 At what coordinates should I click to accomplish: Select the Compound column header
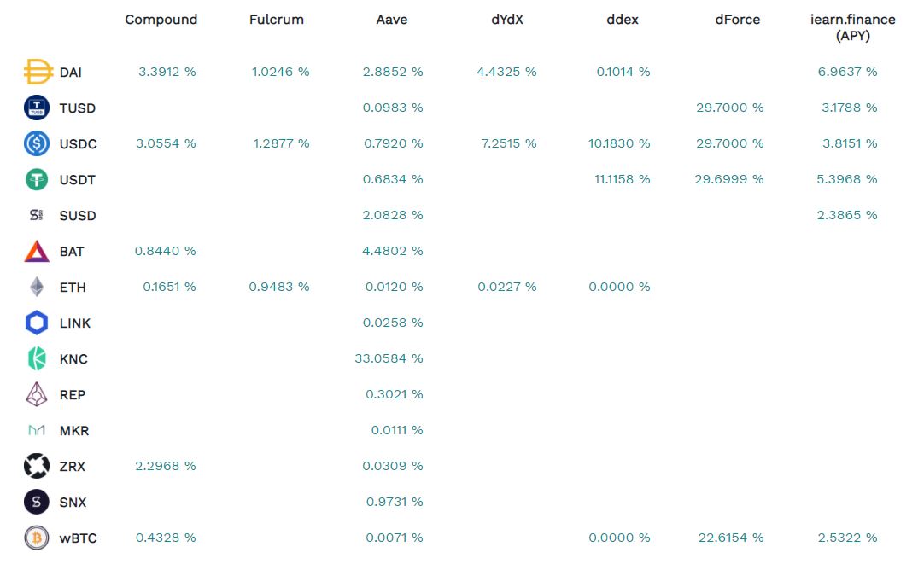point(161,20)
